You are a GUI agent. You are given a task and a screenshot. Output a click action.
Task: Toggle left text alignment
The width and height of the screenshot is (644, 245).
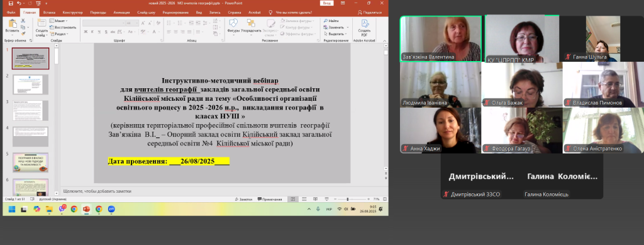(169, 31)
